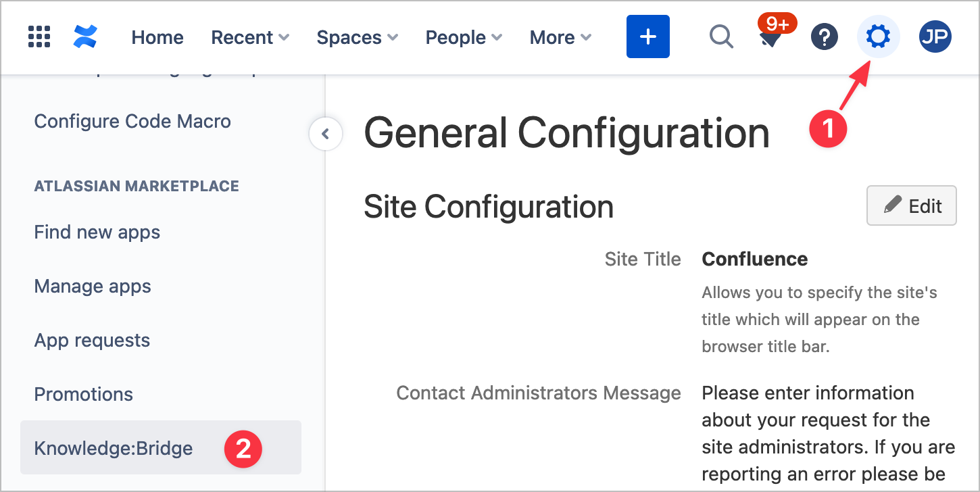The width and height of the screenshot is (980, 492).
Task: Select the Knowledge:Bridge sidebar item
Action: 114,448
